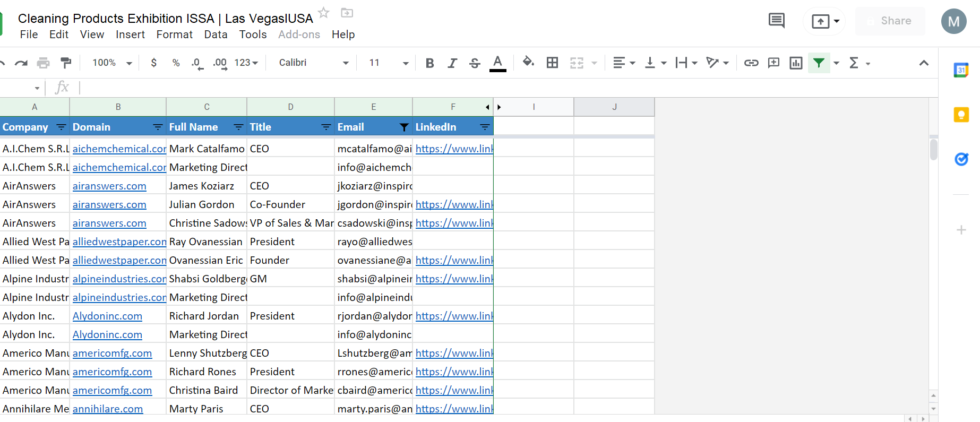Decrease decimal places icon
The height and width of the screenshot is (422, 980).
[197, 63]
